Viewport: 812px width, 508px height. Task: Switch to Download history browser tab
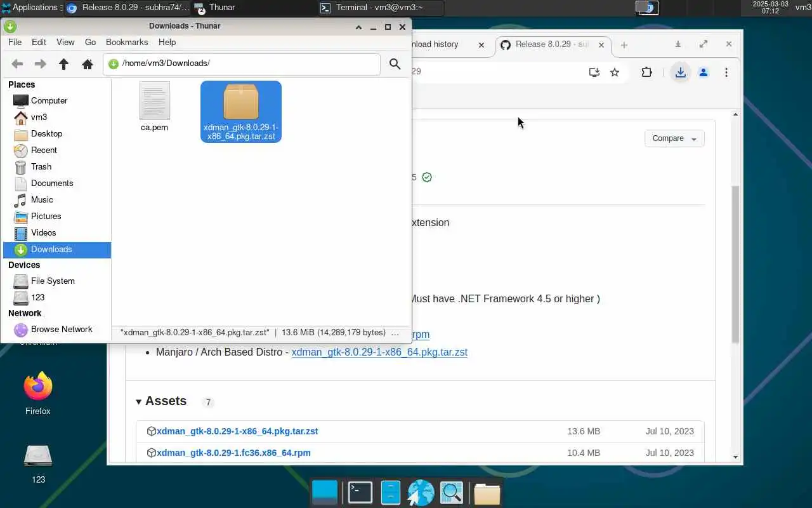[x=444, y=44]
